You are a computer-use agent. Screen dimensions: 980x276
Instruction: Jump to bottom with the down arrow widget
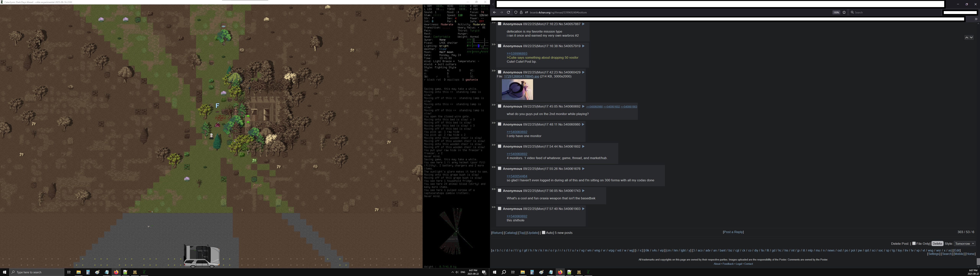[971, 37]
